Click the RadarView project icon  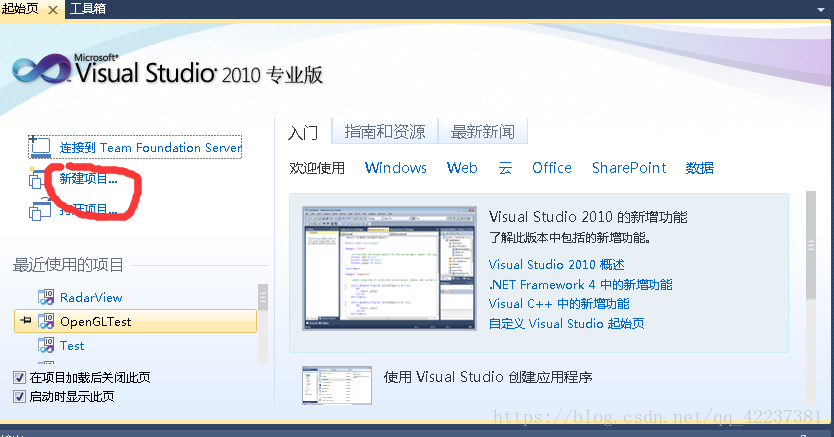click(x=46, y=297)
